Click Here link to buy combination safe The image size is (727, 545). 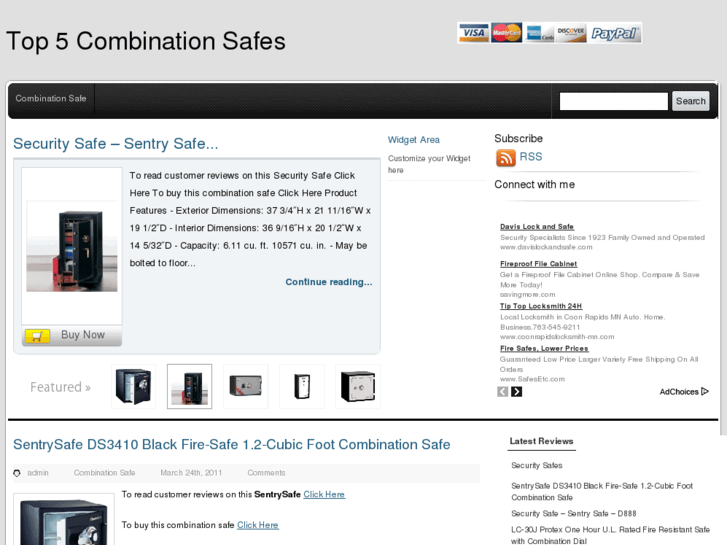coord(258,525)
